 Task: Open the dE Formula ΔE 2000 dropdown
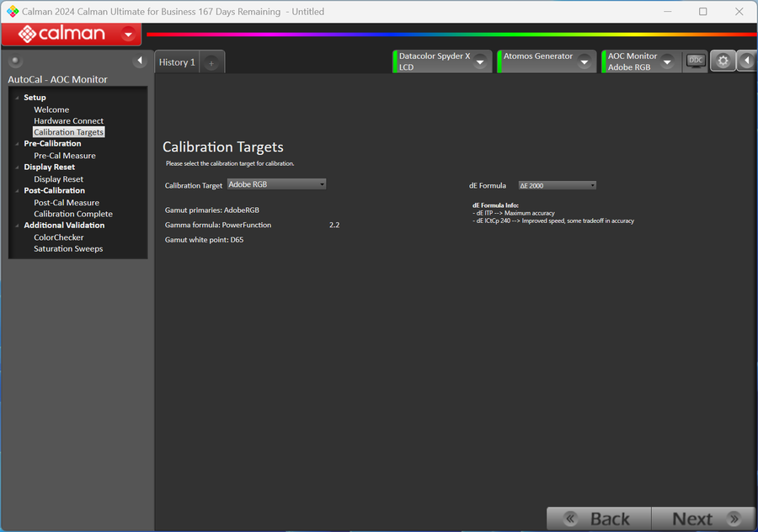pyautogui.click(x=557, y=185)
